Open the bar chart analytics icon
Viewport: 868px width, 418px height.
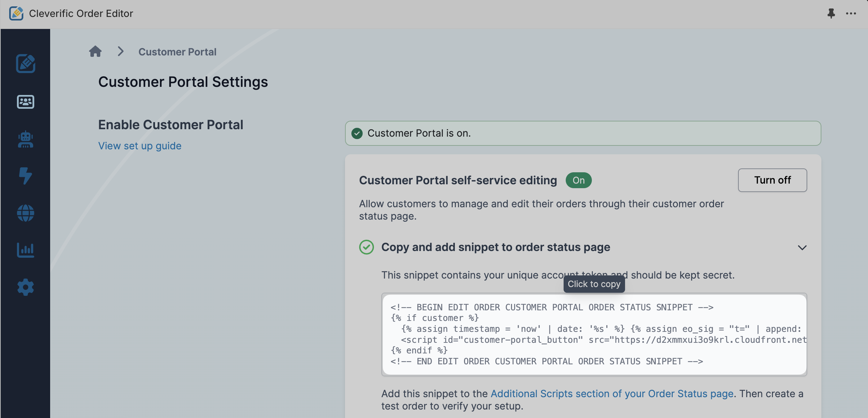(25, 250)
